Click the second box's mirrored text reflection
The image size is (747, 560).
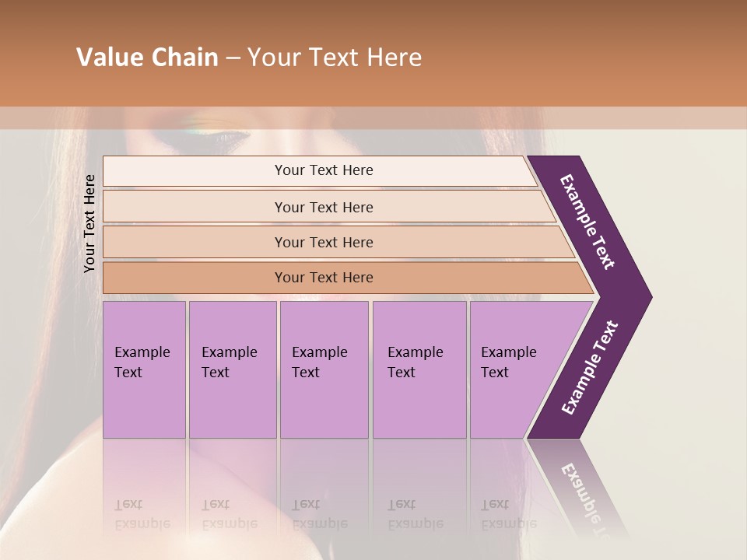point(229,514)
